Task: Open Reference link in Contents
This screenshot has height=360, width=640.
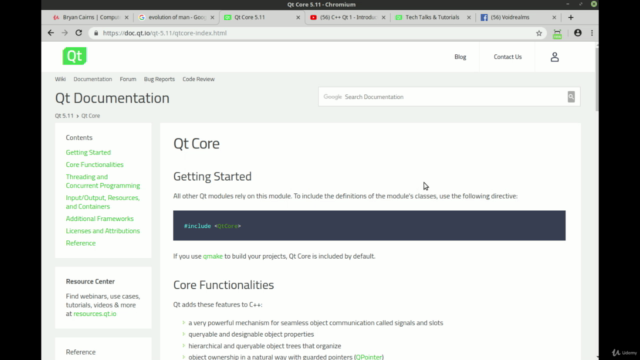Action: (x=80, y=243)
